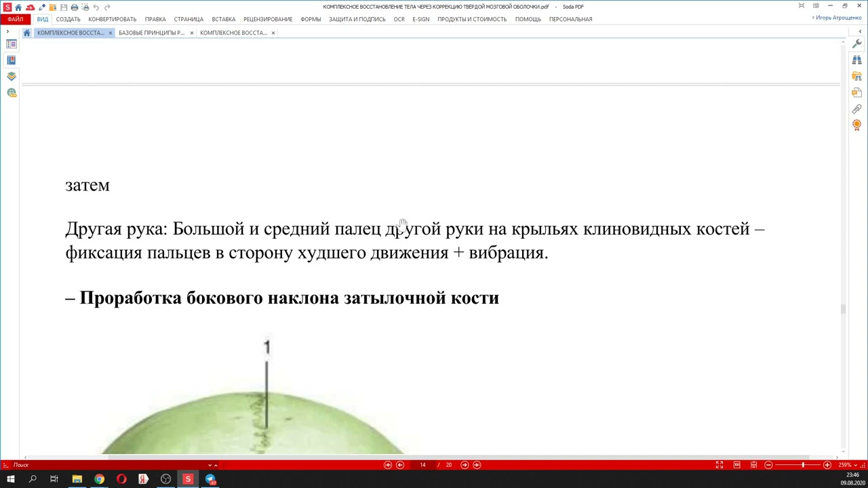Click the zoom slider handle in status bar
This screenshot has width=868, height=488.
803,465
